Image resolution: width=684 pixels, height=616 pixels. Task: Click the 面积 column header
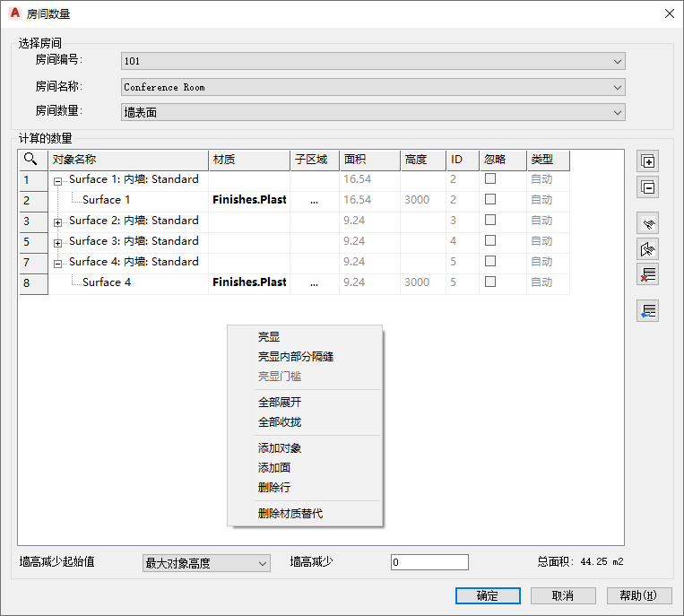369,160
